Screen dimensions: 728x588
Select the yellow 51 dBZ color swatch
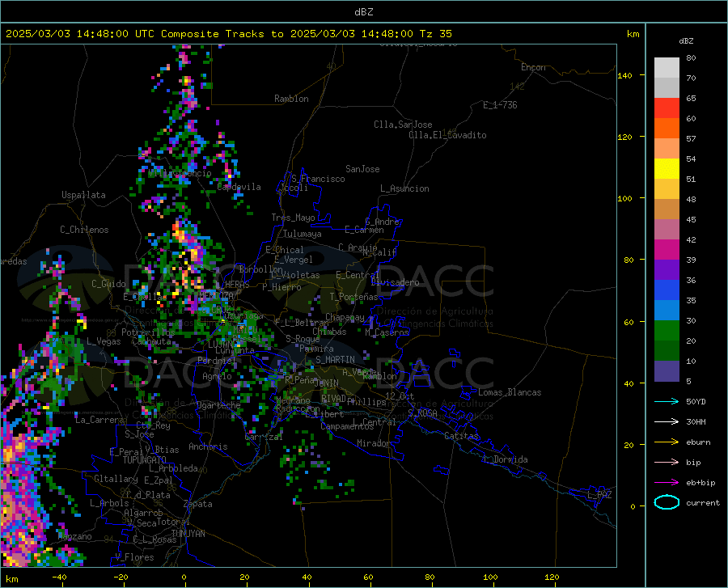[x=667, y=169]
